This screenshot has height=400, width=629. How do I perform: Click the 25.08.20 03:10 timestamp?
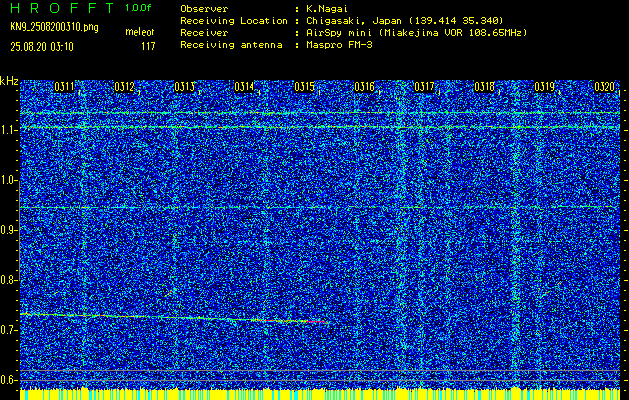pos(42,47)
